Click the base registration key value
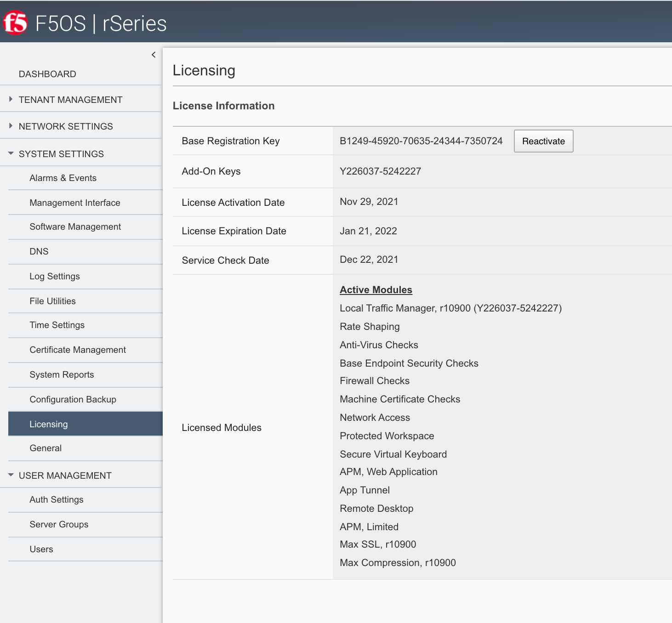The image size is (672, 623). click(x=421, y=141)
